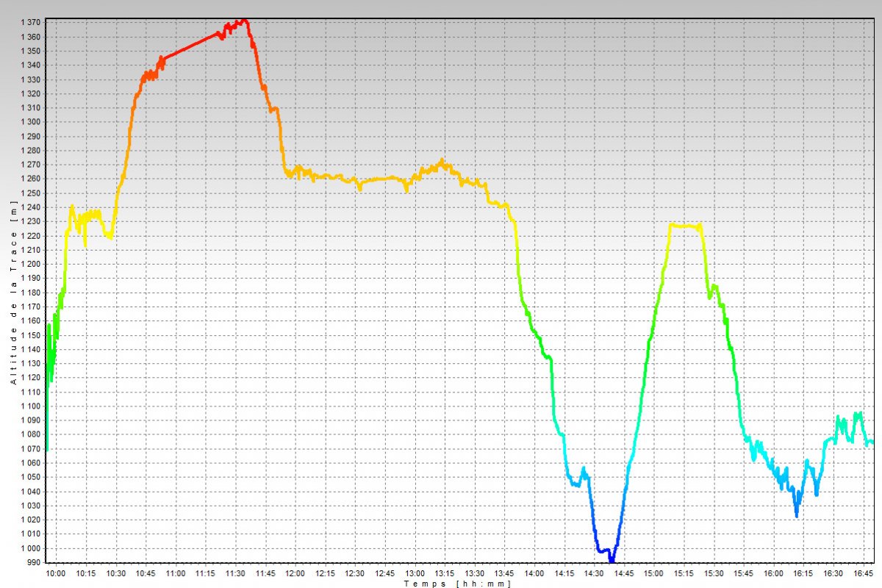The height and width of the screenshot is (588, 882).
Task: Click the dark blue lowest point of curve
Action: (x=612, y=560)
